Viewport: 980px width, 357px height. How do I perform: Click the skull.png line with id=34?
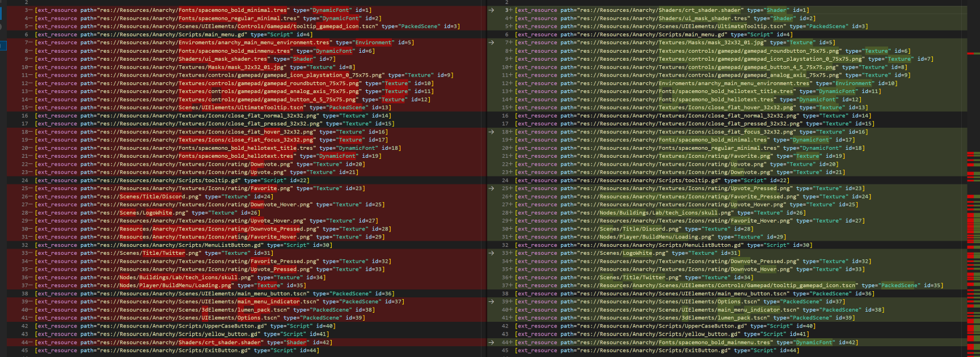click(x=180, y=278)
